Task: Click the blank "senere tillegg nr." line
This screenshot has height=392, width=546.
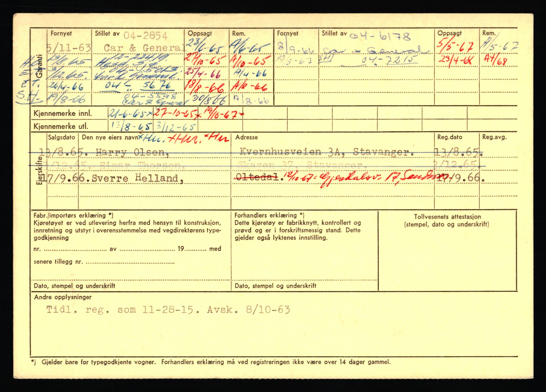Action: 130,262
